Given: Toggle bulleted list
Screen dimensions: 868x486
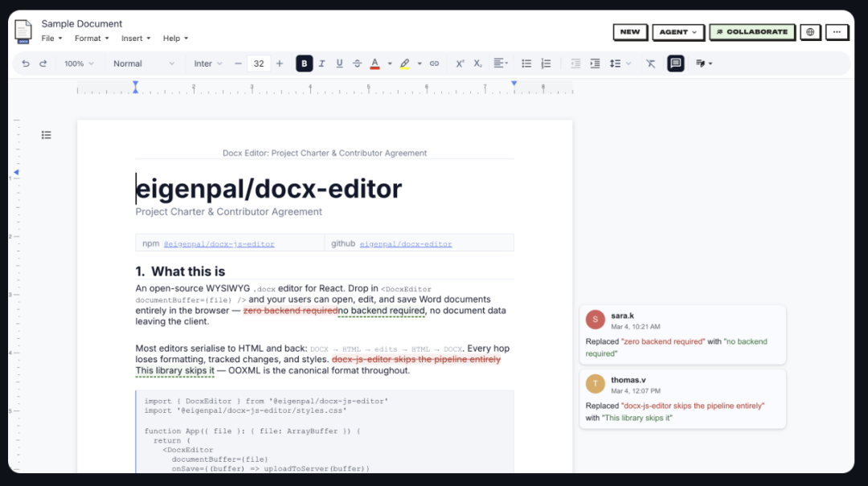Looking at the screenshot, I should pyautogui.click(x=526, y=63).
